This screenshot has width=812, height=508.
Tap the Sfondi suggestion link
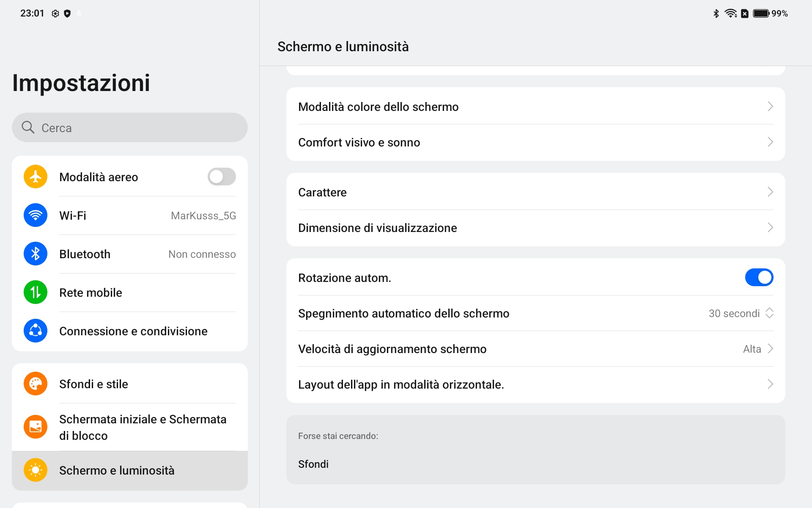pos(313,464)
